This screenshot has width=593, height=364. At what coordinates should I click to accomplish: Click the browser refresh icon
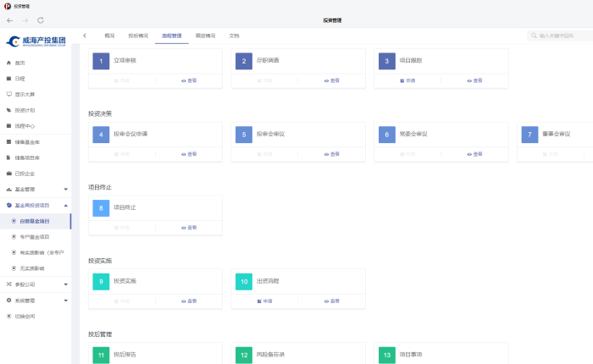pyautogui.click(x=42, y=19)
